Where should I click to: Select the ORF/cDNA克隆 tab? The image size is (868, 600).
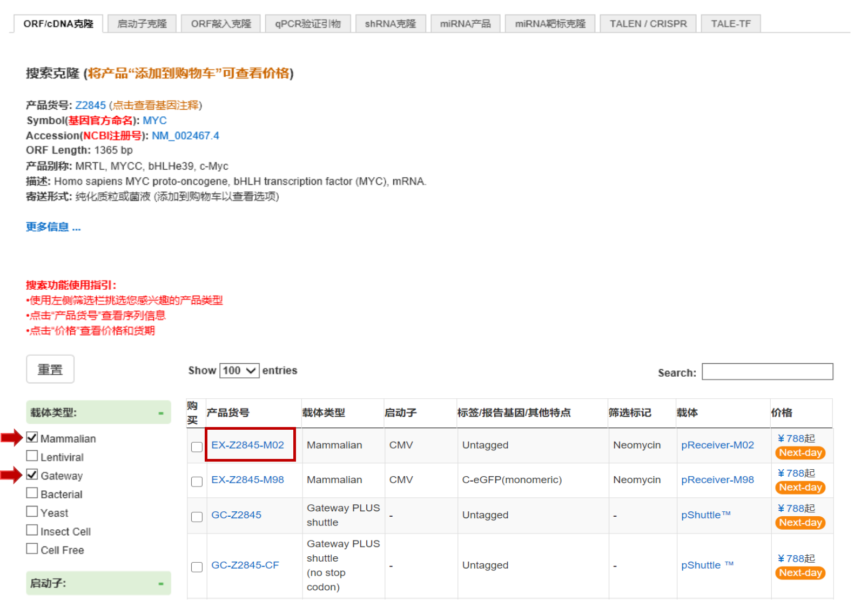[58, 24]
